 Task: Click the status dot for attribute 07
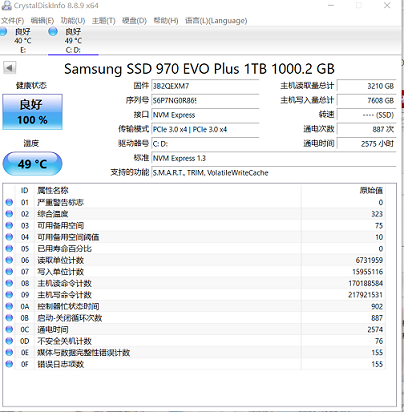(9, 272)
